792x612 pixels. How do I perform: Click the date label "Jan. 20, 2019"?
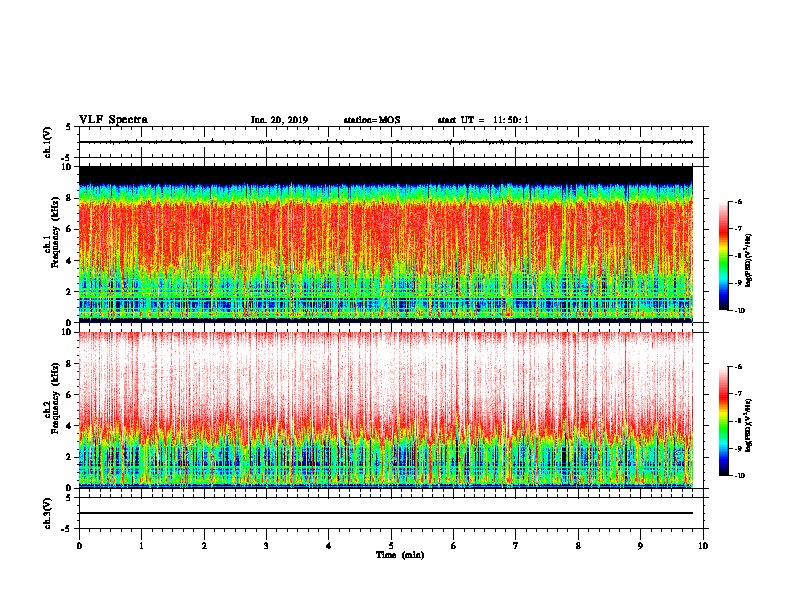[279, 120]
